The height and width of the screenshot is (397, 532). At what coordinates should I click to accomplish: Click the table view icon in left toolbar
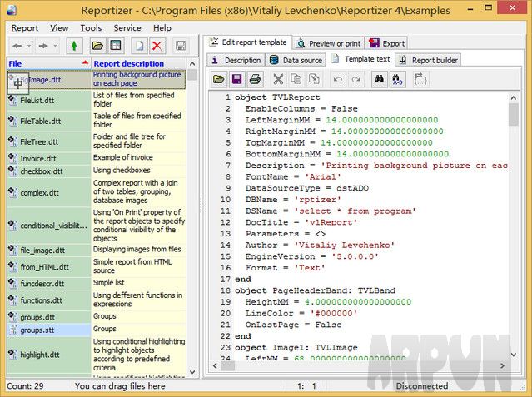tap(116, 45)
